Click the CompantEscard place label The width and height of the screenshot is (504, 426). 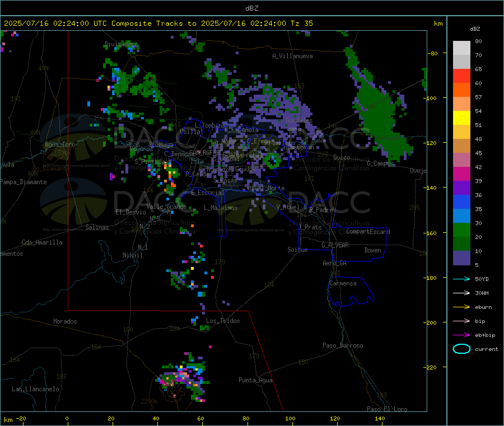coord(368,231)
